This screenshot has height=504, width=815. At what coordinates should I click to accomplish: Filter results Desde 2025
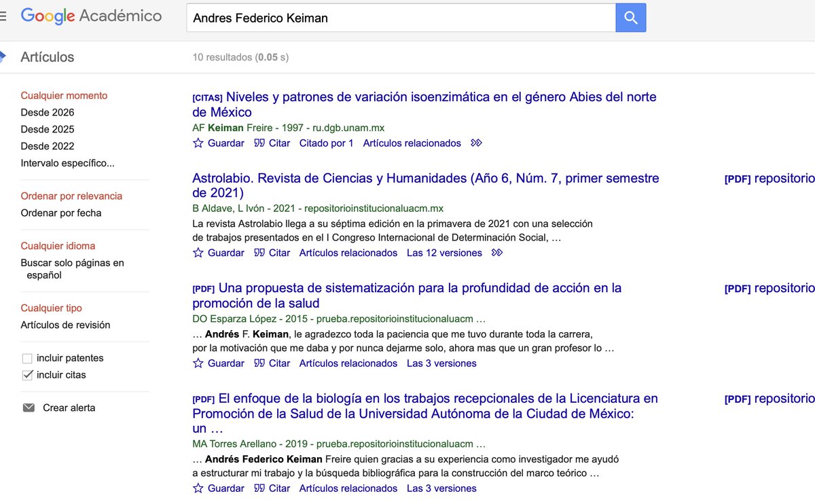pyautogui.click(x=48, y=129)
